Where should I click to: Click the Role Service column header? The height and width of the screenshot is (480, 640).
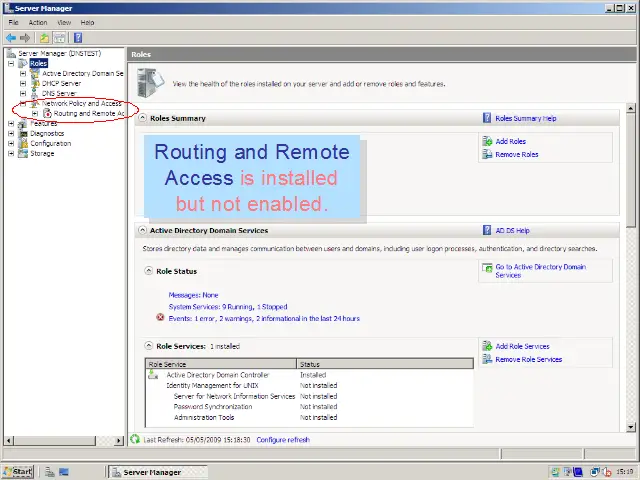[221, 364]
